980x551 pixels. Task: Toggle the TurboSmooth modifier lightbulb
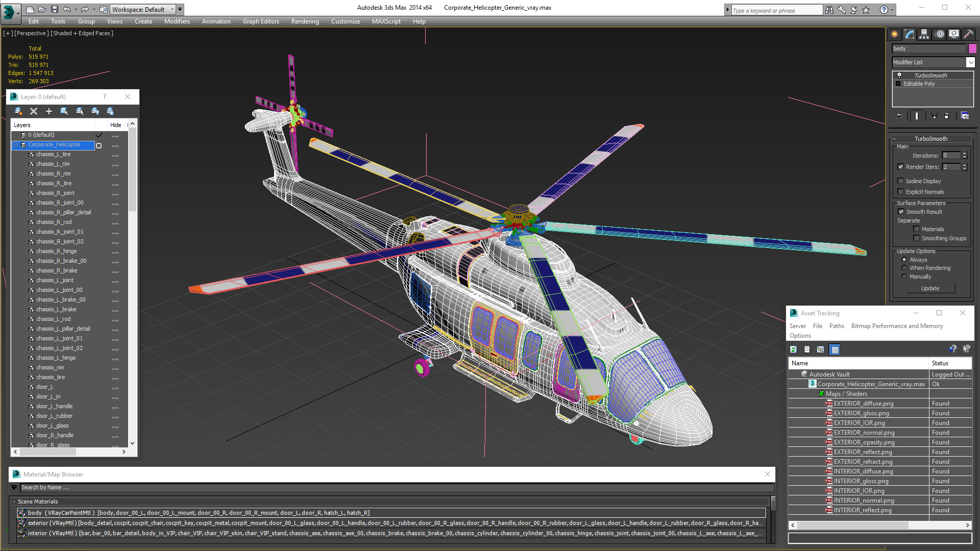pyautogui.click(x=899, y=75)
